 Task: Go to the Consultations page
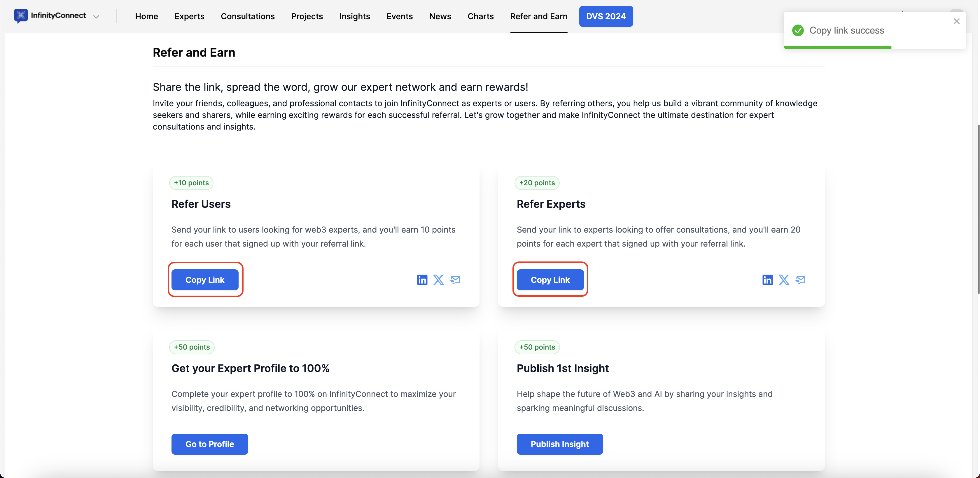tap(248, 16)
